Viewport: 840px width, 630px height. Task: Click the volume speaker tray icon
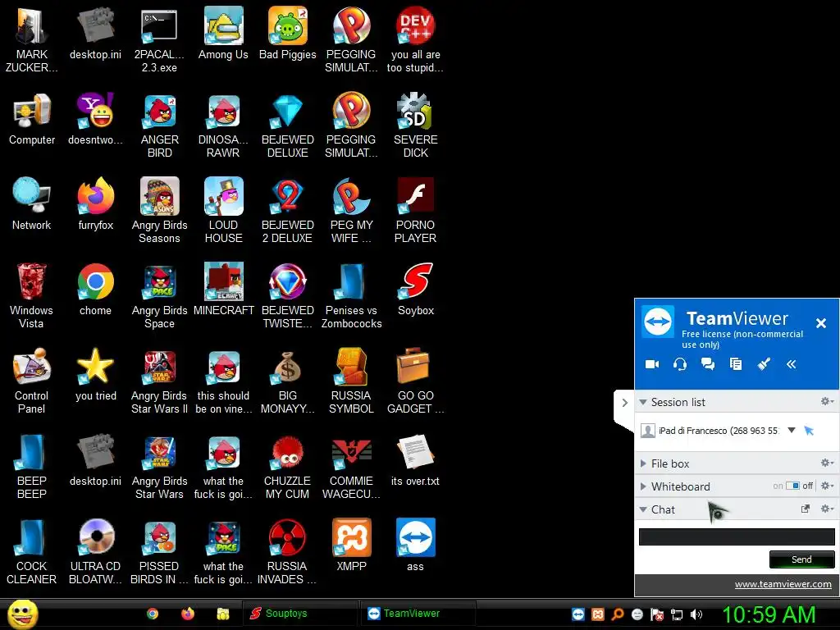696,614
